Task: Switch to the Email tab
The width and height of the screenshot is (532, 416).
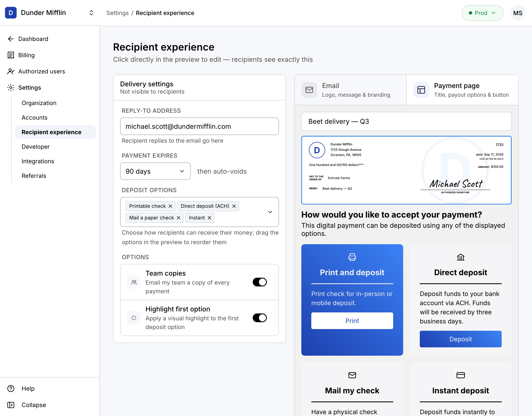Action: 350,90
